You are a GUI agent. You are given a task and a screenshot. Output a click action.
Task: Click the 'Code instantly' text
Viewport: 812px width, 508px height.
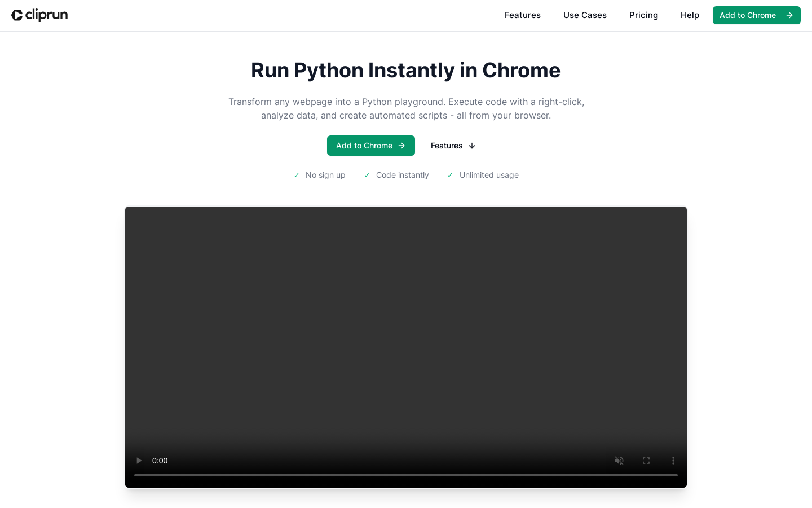402,175
